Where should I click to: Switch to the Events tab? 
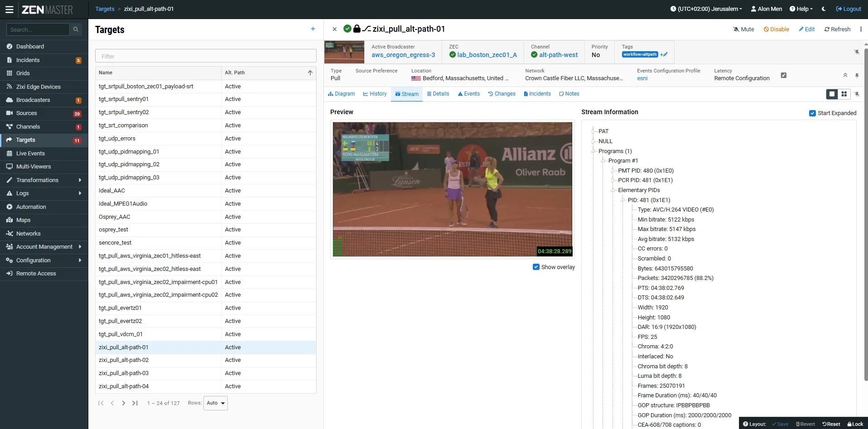click(469, 94)
